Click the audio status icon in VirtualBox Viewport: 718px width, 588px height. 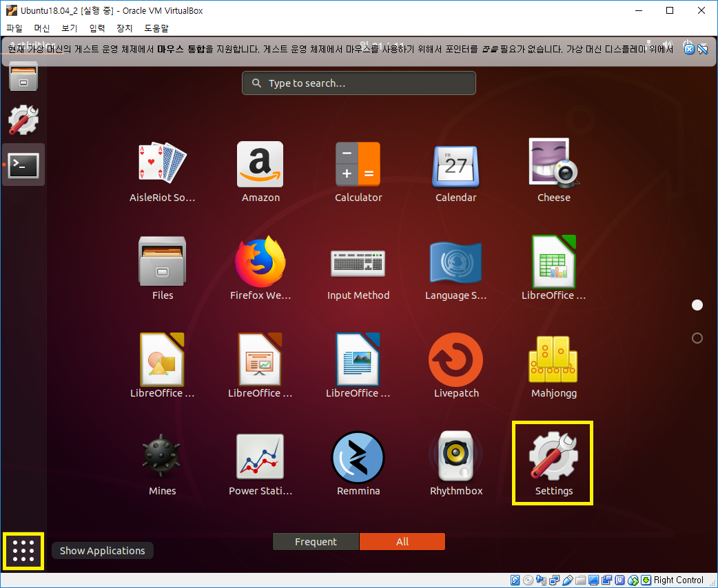click(x=541, y=580)
